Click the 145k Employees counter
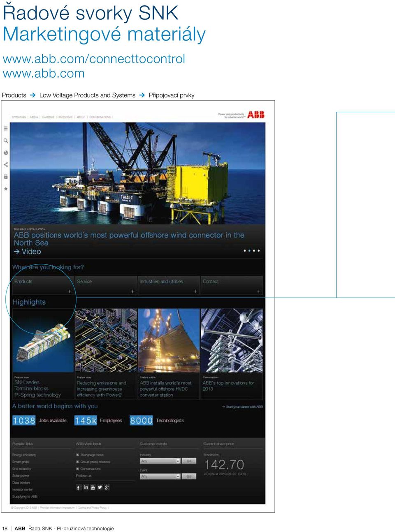Image resolution: width=395 pixels, height=532 pixels. (98, 420)
